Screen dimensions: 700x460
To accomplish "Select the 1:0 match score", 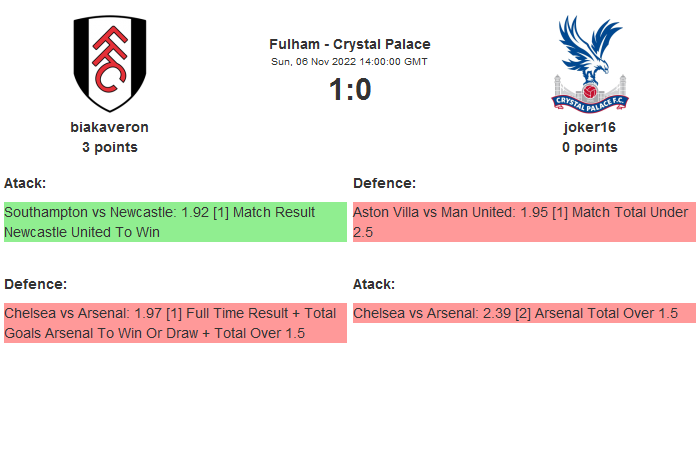I will click(349, 90).
